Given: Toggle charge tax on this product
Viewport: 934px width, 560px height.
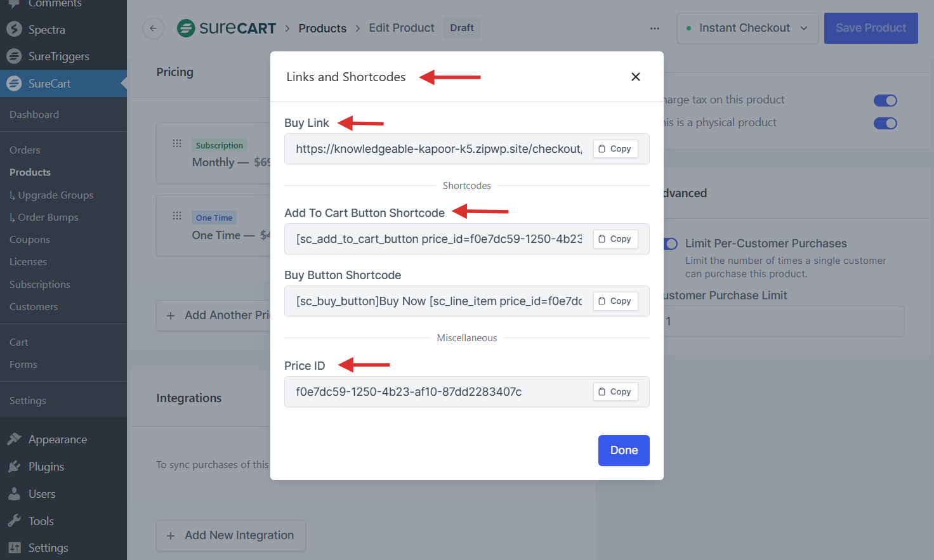Looking at the screenshot, I should 885,100.
